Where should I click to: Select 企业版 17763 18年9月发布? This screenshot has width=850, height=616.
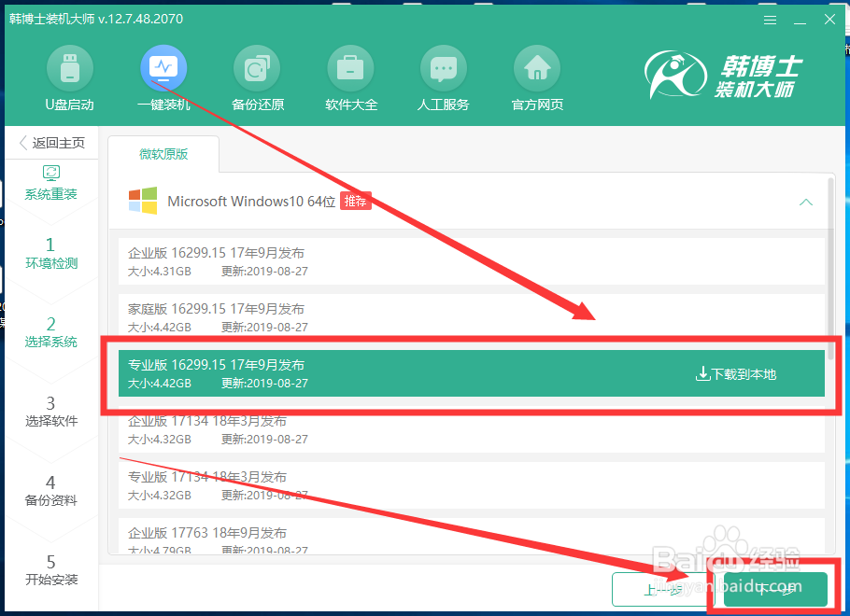(471, 537)
